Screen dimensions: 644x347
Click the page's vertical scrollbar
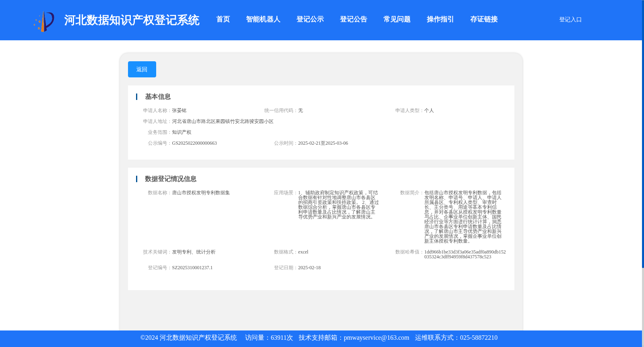643,134
